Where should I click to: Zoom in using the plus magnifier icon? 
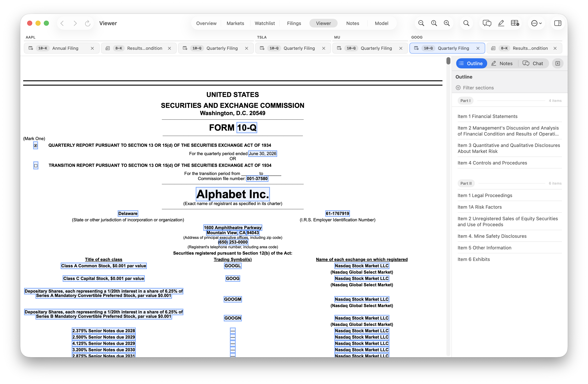(447, 23)
